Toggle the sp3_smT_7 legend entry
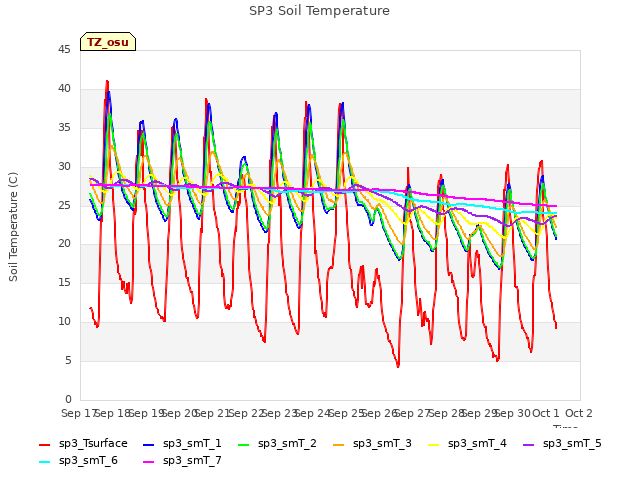 coord(182,461)
